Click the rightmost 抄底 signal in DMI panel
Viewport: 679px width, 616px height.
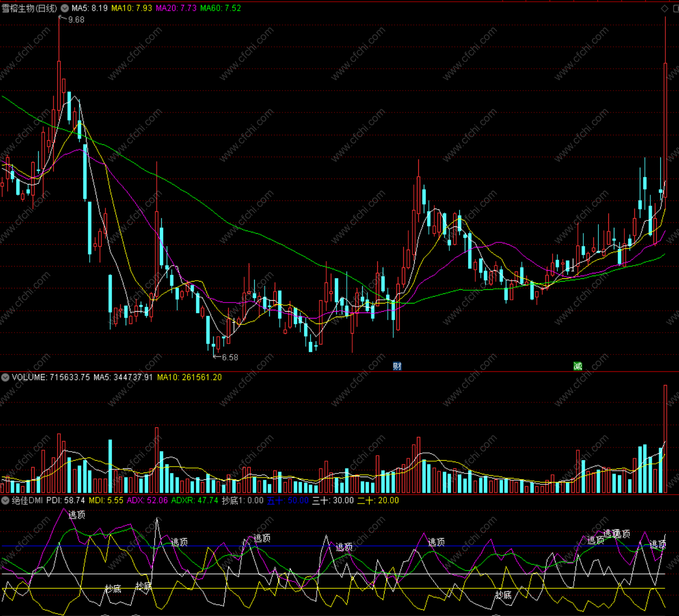click(503, 595)
